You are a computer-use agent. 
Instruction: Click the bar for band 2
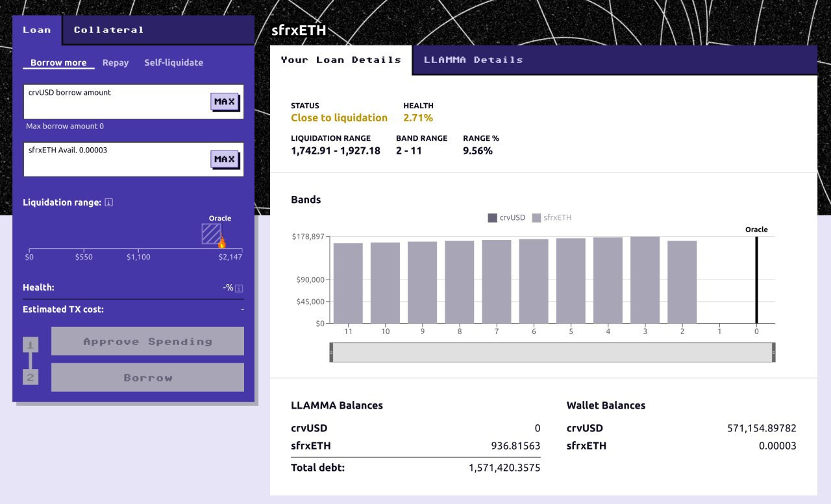[682, 282]
